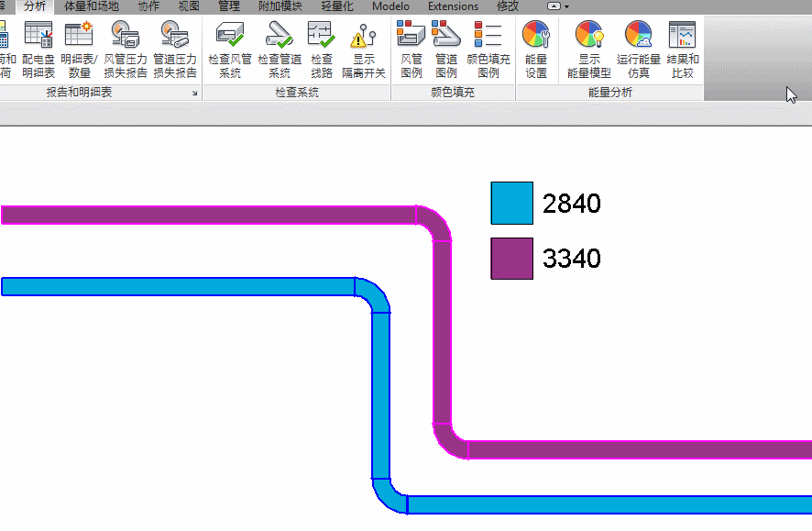Select the purple upper horizontal duct segment
Image resolution: width=812 pixels, height=531 pixels.
coord(209,215)
